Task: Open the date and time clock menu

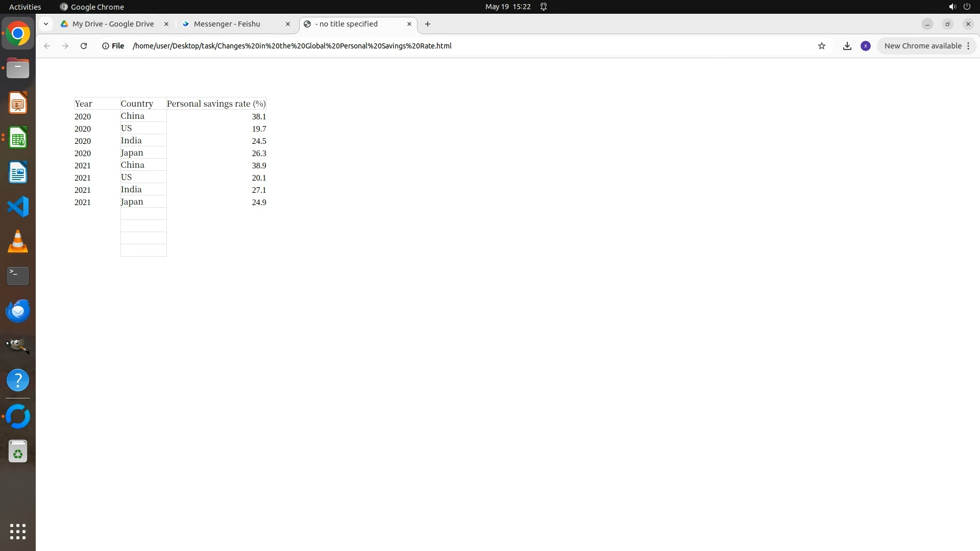Action: (x=507, y=7)
